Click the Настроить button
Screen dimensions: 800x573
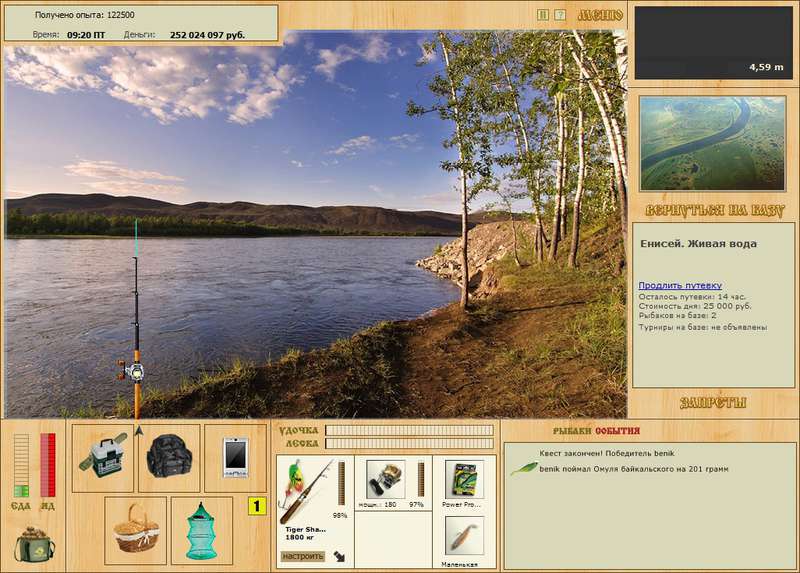(303, 556)
